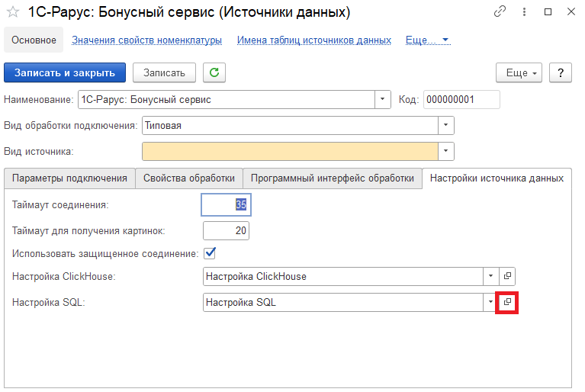Screen dimensions: 585x392
Task: Click Таймаут для получения картинок field
Action: point(226,230)
